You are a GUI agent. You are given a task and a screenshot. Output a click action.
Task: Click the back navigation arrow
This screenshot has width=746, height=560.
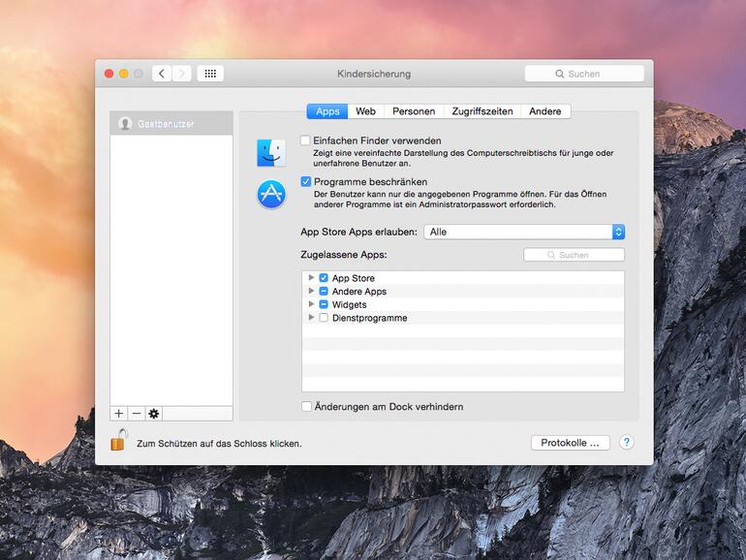point(162,74)
